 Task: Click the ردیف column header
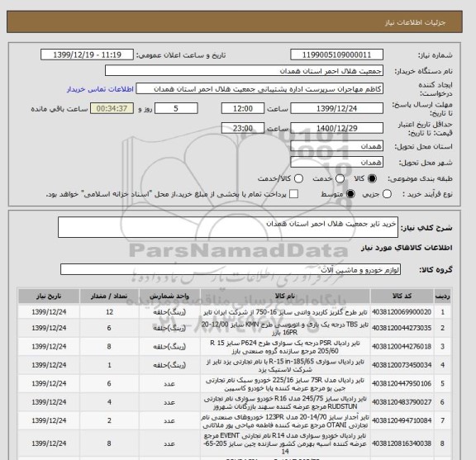[443, 296]
